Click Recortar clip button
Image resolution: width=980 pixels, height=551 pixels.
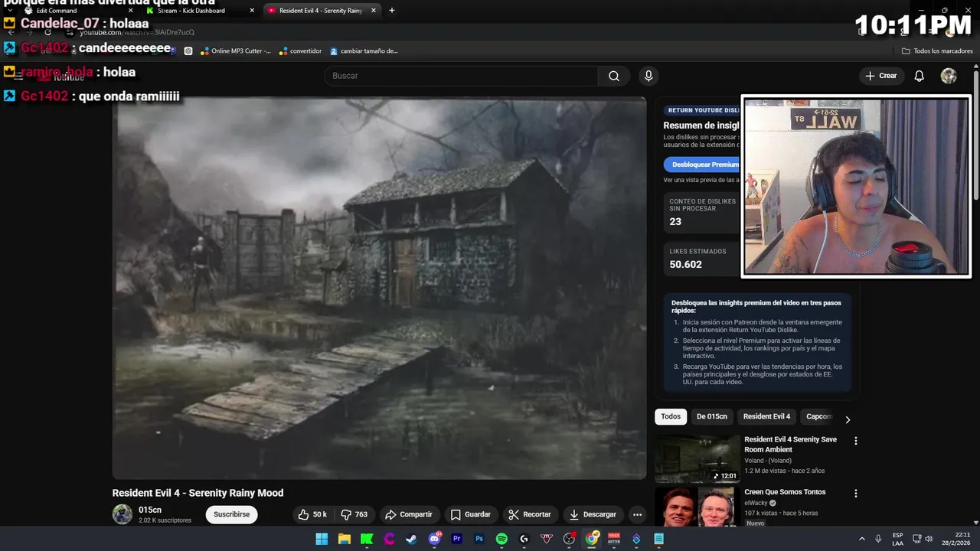tap(531, 514)
